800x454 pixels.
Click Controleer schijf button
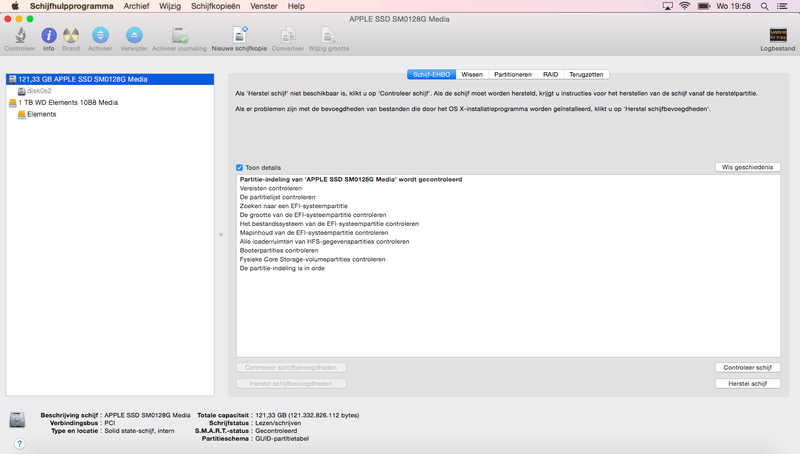[x=747, y=367]
